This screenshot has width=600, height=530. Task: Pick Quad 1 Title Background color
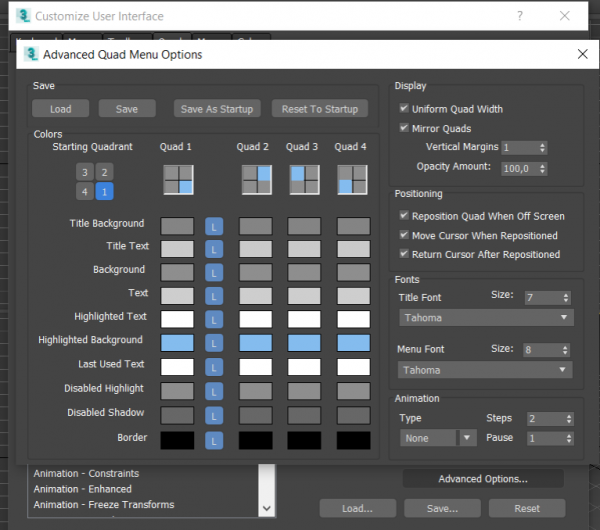(177, 226)
